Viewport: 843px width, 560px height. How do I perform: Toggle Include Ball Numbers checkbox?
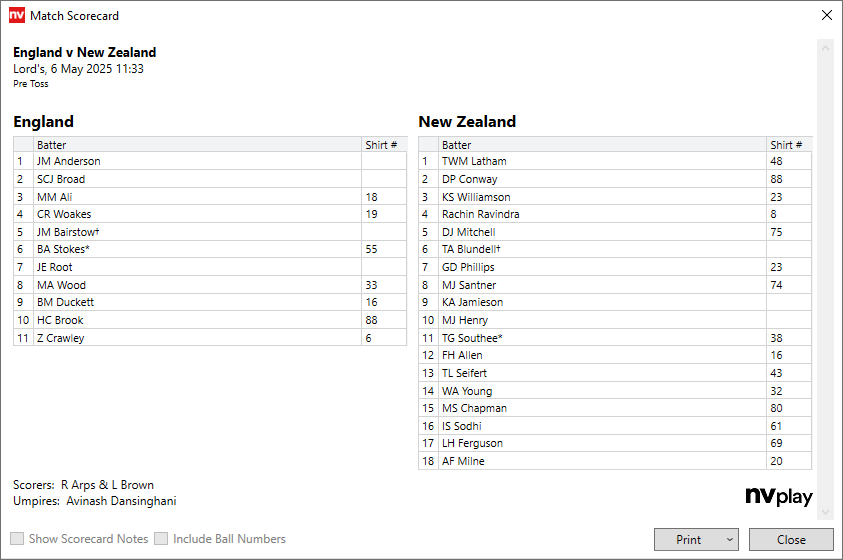point(161,539)
